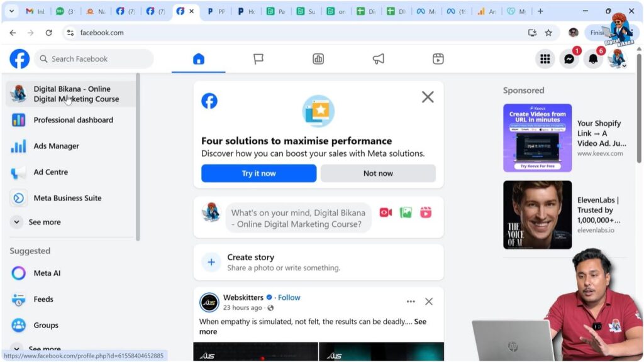
Task: Open the Facebook logo home link
Action: tap(19, 59)
